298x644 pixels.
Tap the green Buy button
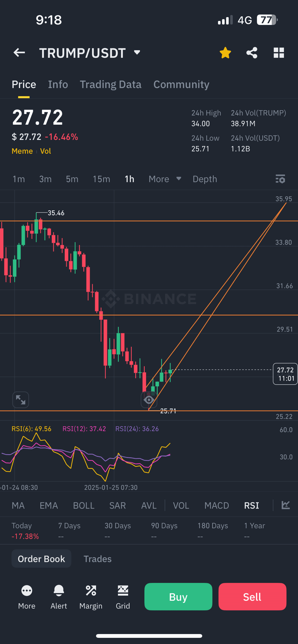click(178, 597)
